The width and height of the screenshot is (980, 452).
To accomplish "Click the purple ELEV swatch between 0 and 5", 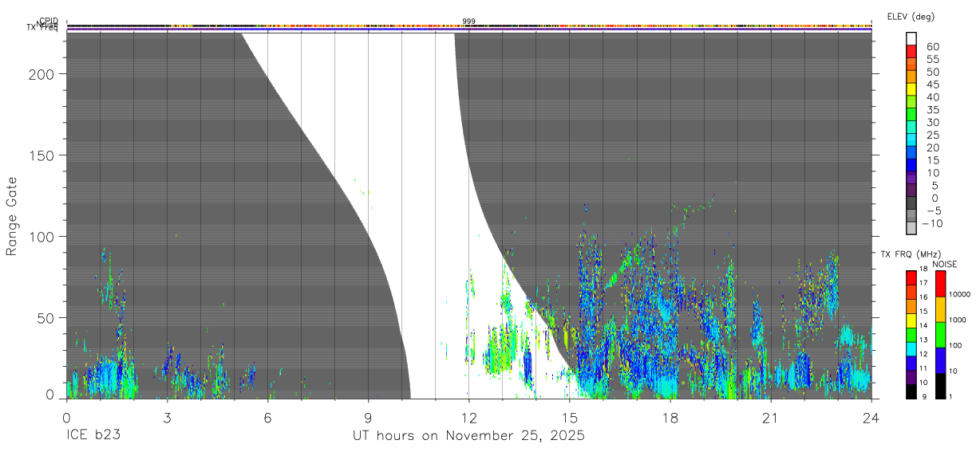I will pos(911,191).
